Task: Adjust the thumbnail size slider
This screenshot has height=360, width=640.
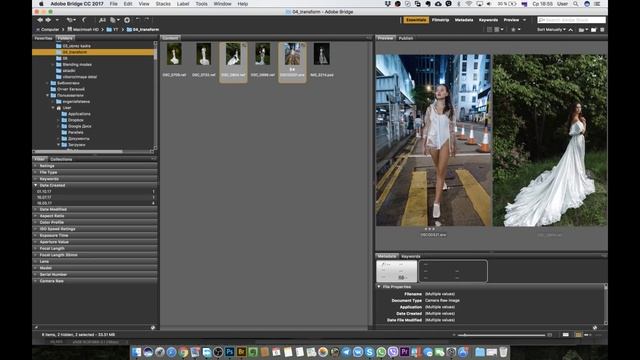Action: point(501,335)
